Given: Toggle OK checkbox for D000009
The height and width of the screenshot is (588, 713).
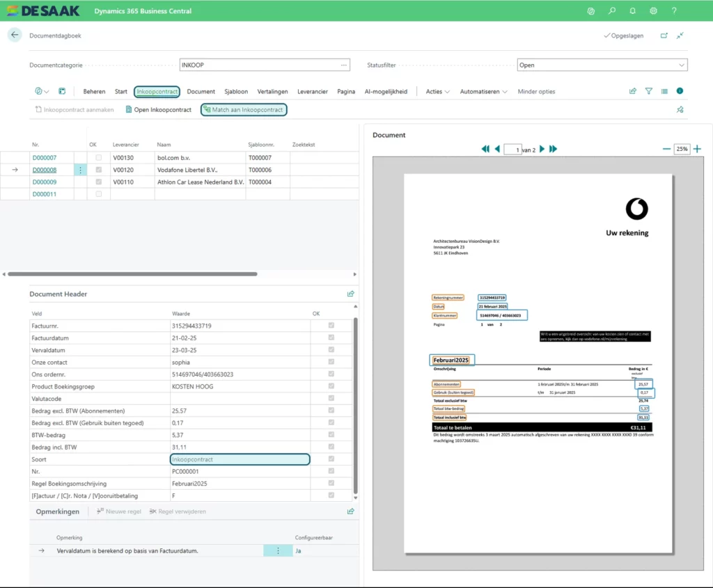Looking at the screenshot, I should 99,182.
